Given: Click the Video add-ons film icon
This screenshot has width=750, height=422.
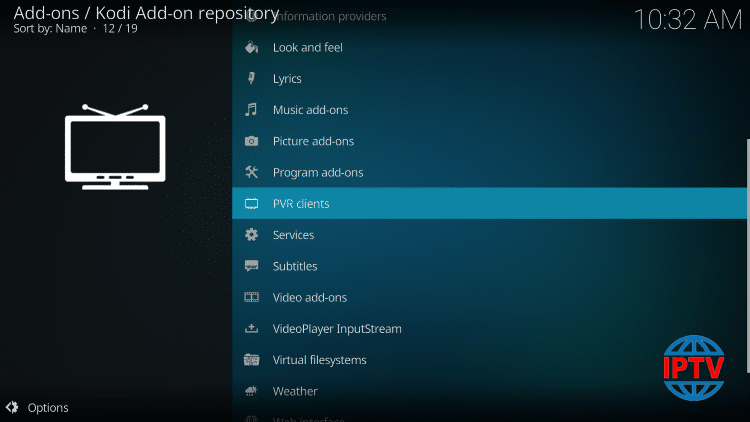Looking at the screenshot, I should click(x=252, y=297).
